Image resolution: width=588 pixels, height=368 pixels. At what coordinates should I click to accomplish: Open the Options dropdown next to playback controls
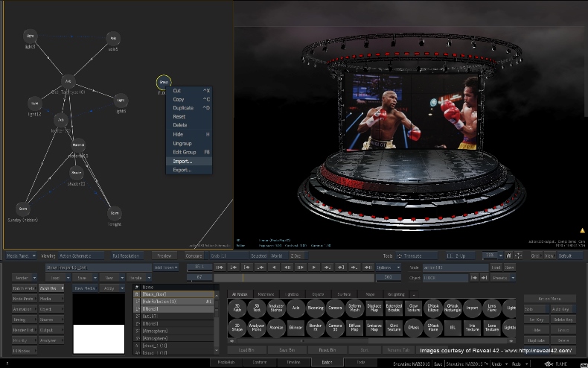point(388,267)
